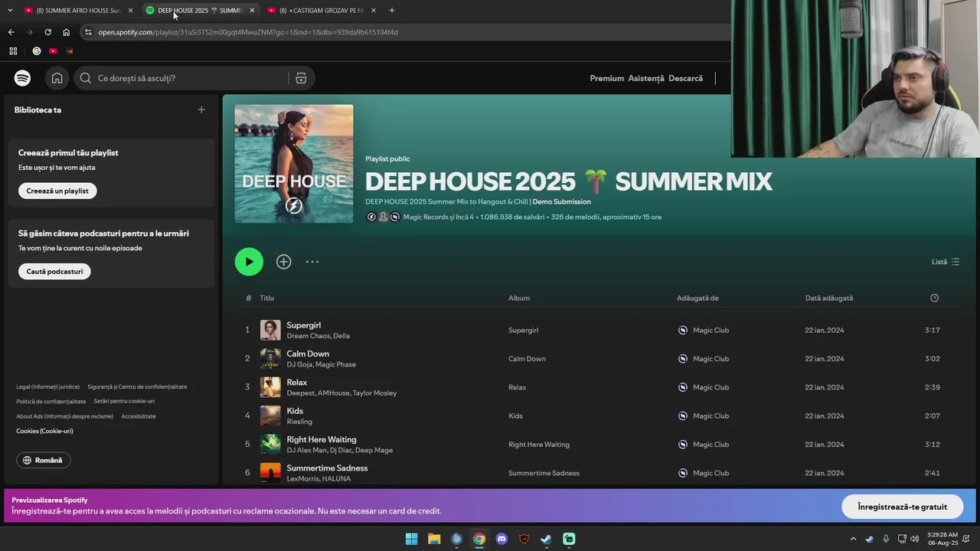Open File Explorer from taskbar
This screenshot has height=551, width=980.
[434, 539]
